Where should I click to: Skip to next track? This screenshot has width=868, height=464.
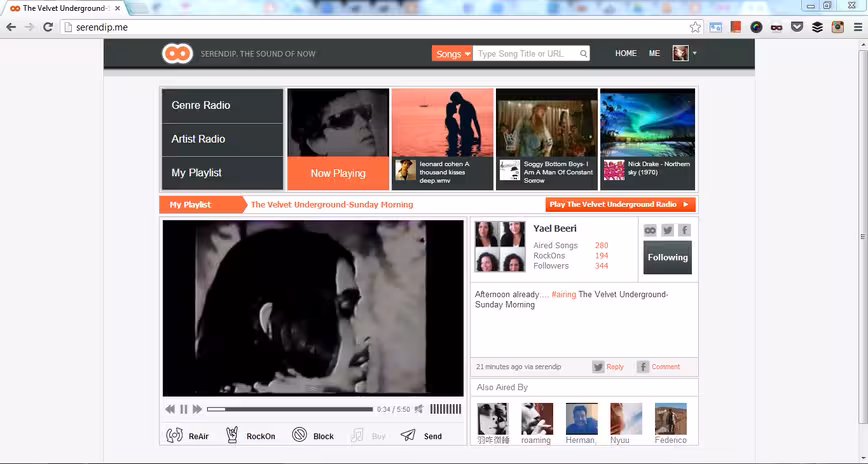[x=198, y=409]
